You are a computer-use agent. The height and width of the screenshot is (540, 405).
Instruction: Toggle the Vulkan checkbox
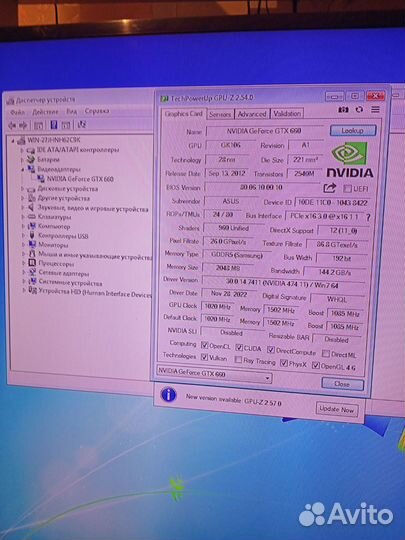click(x=204, y=357)
